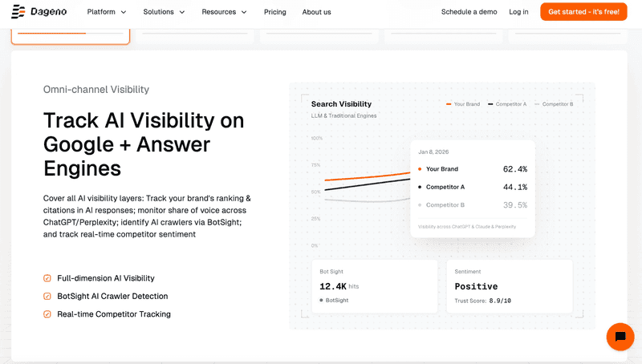
Task: Click the BotSight grey dot indicator
Action: coord(322,300)
